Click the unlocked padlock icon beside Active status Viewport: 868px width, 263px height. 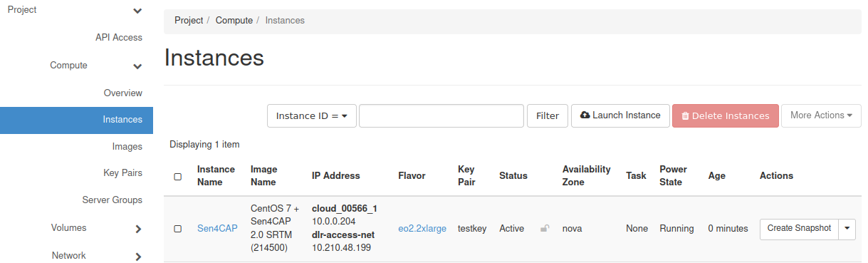(x=545, y=229)
